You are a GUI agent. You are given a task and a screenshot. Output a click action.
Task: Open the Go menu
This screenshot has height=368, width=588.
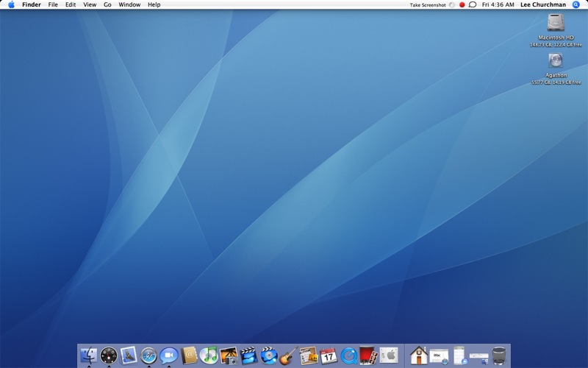coord(107,4)
